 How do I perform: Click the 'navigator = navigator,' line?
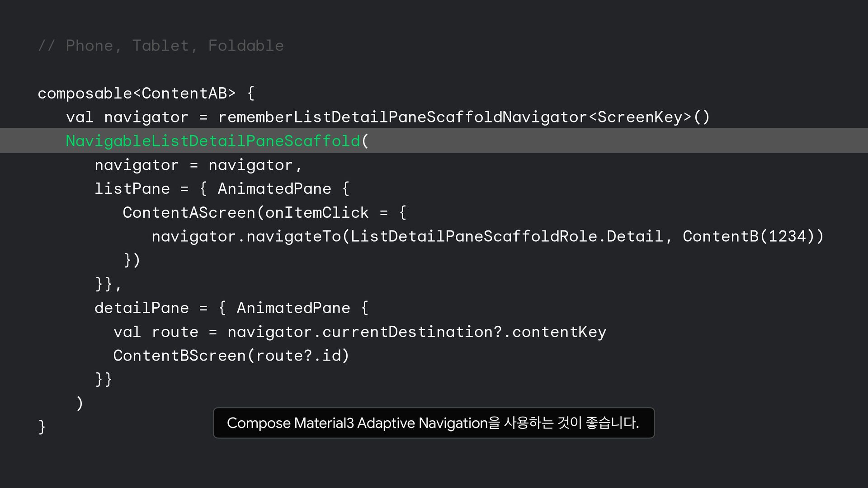tap(198, 165)
